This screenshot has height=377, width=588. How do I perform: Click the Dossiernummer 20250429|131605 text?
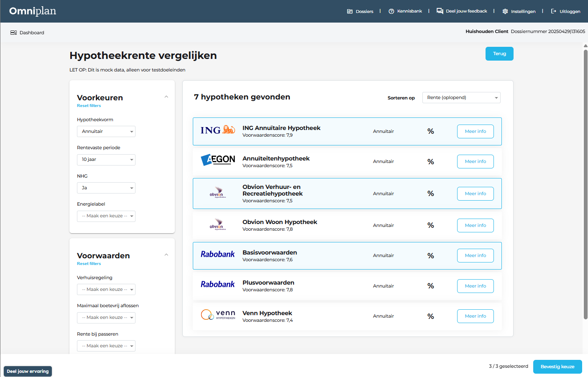coord(548,31)
